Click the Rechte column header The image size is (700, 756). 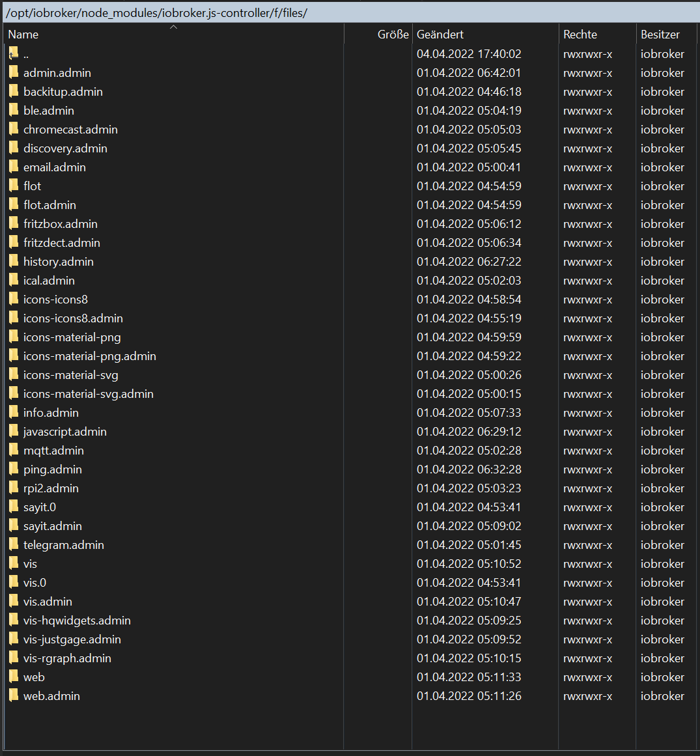tap(580, 35)
